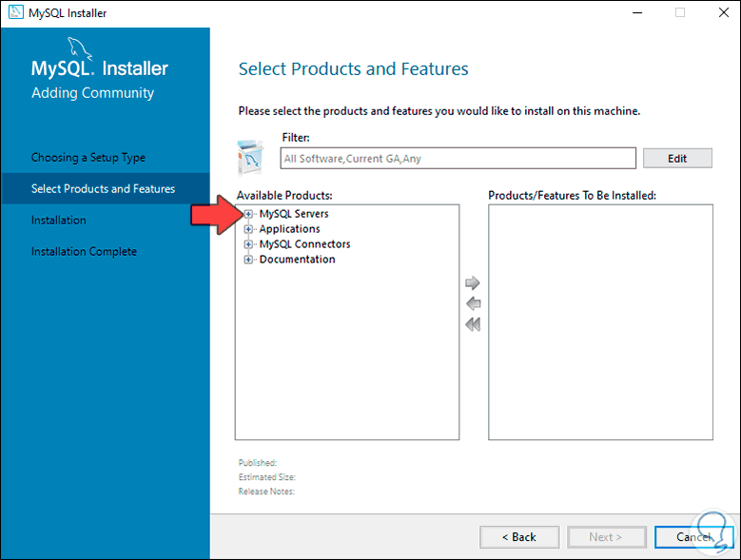
Task: Click the Products To Be Installed list
Action: (x=600, y=322)
